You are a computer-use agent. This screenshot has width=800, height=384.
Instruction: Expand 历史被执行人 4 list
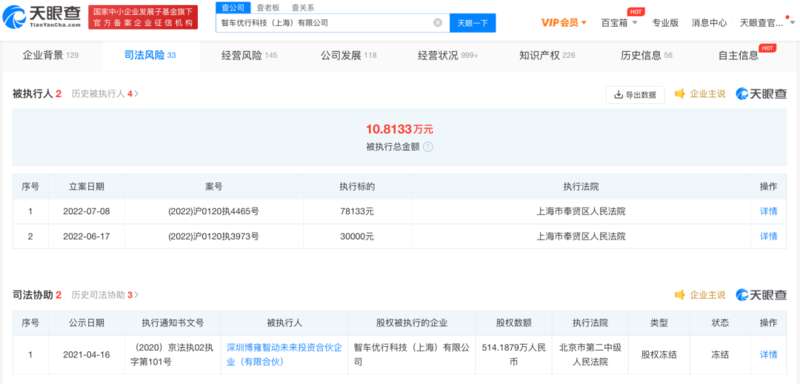click(x=105, y=94)
